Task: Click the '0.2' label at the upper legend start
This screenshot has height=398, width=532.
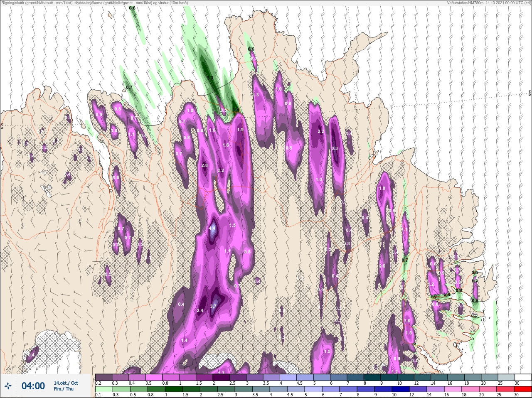Action: point(98,383)
